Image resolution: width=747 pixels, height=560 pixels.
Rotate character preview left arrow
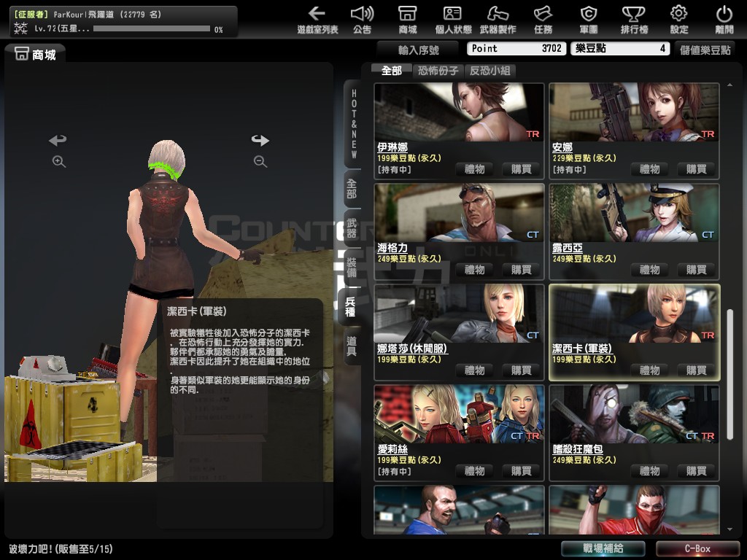58,140
